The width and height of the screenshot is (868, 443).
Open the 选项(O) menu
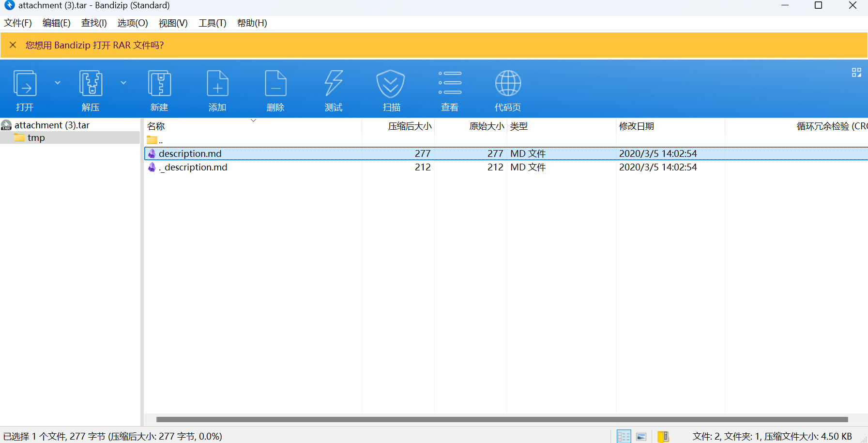pos(133,23)
